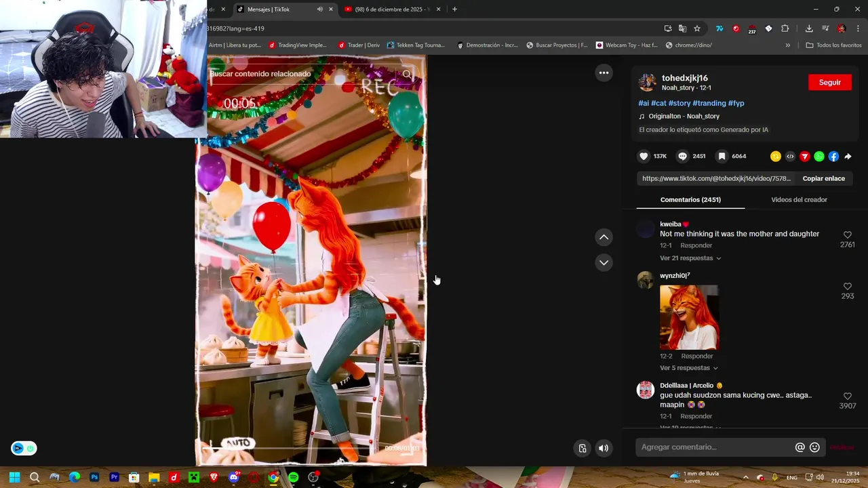Reply to kweiba's comment via Responder

click(x=696, y=245)
